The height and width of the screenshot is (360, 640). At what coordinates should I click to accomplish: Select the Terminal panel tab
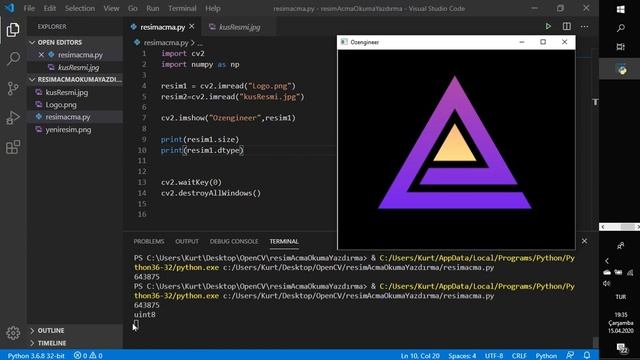tap(284, 241)
